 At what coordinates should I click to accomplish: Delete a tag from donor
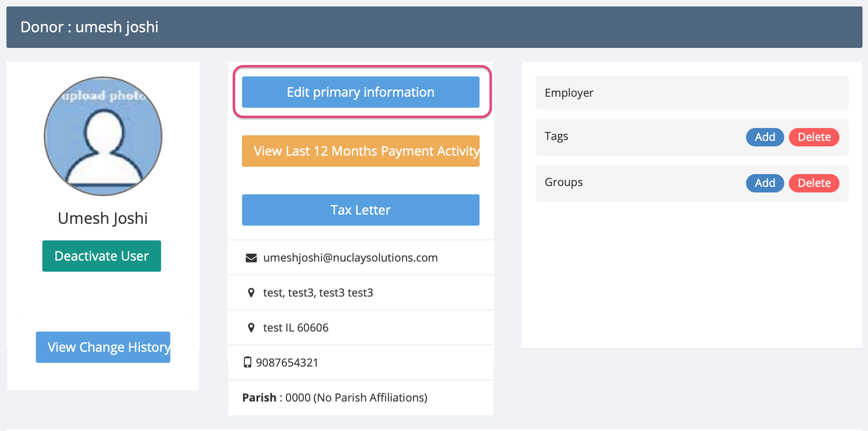click(x=814, y=137)
